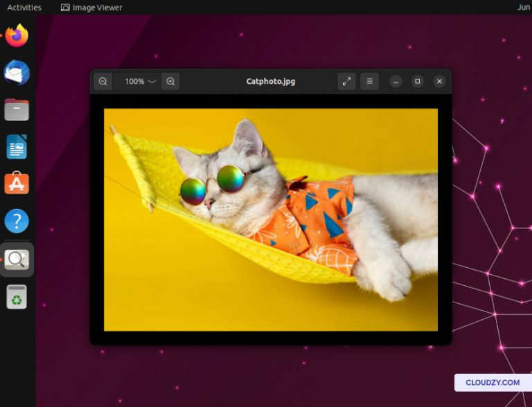This screenshot has width=532, height=407.
Task: Open Ubuntu Software store from the dock
Action: pyautogui.click(x=17, y=183)
